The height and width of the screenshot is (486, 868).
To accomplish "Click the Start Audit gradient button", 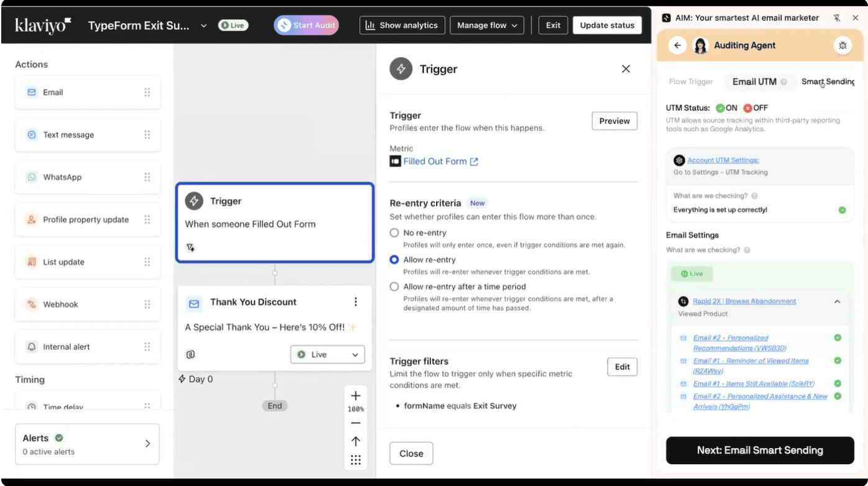I will coord(306,25).
